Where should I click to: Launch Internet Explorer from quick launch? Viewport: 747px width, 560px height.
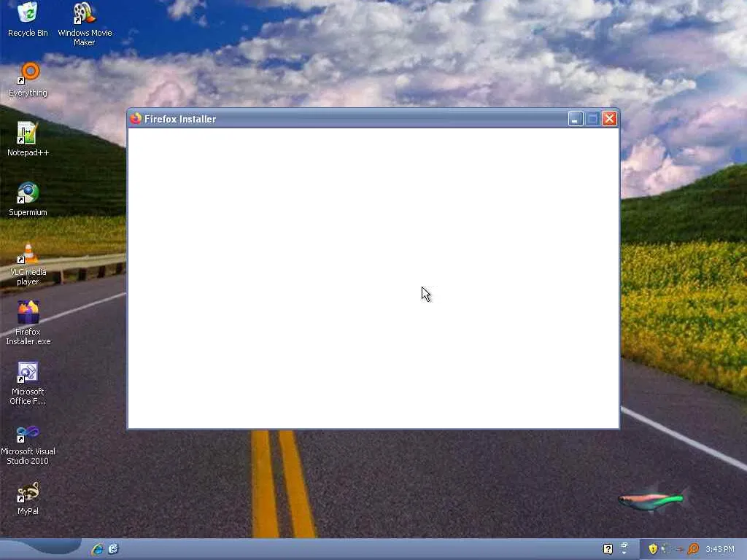[98, 549]
